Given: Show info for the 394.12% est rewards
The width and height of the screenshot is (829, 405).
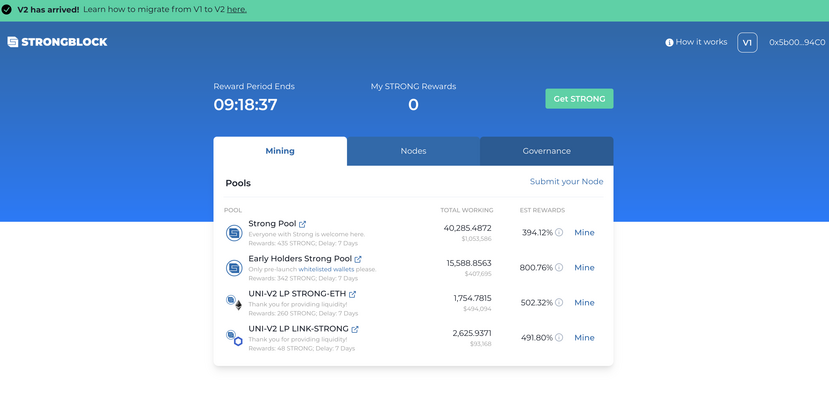Looking at the screenshot, I should [559, 233].
